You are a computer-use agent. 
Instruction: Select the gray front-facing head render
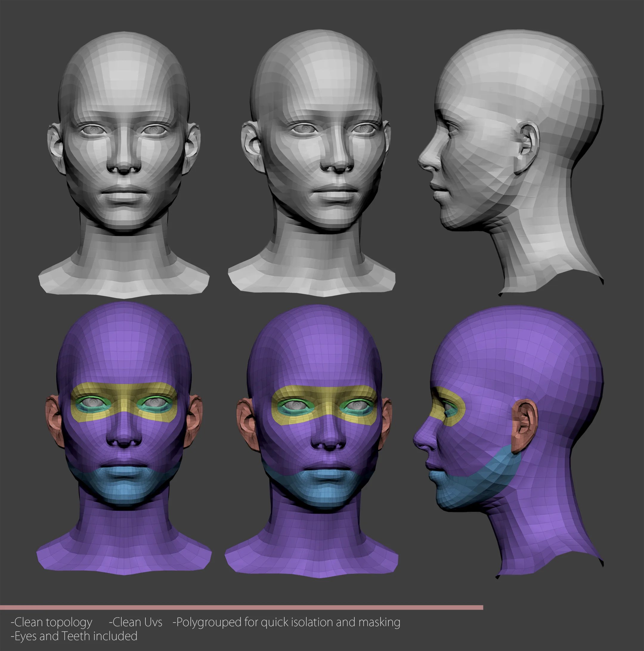pyautogui.click(x=124, y=165)
